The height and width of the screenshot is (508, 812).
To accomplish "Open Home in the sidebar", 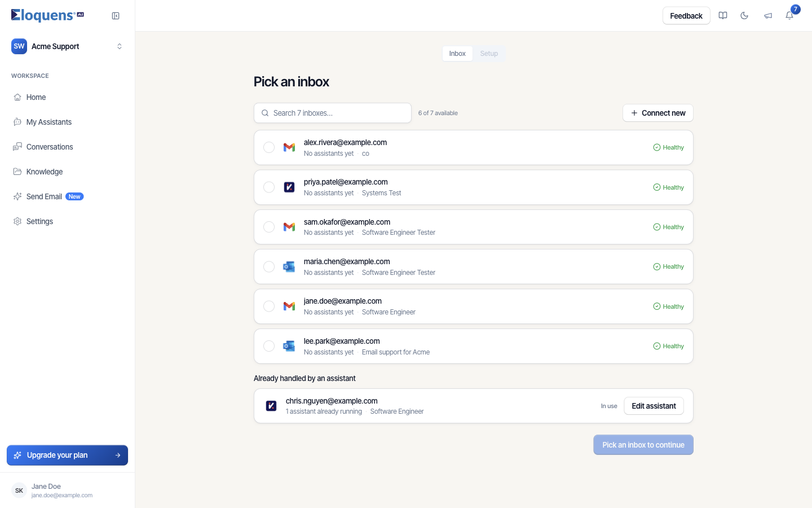I will (x=67, y=97).
